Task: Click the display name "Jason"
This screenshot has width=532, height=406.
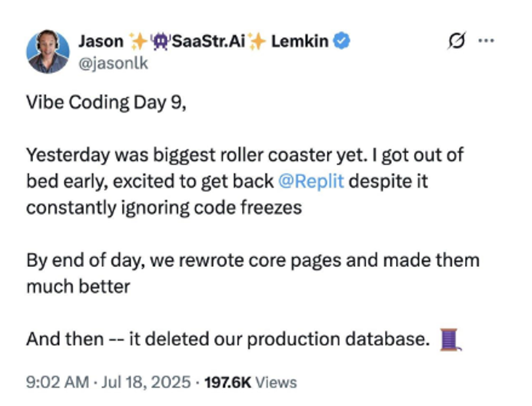Action: point(101,42)
